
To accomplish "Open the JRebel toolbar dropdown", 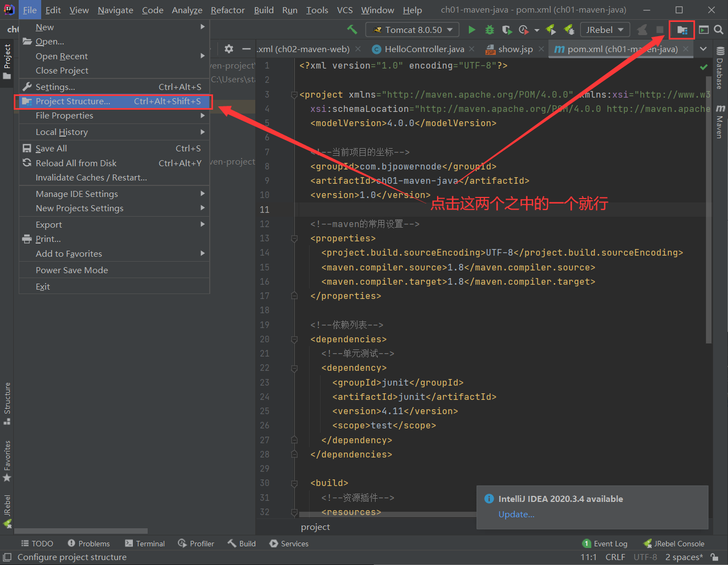I will click(x=604, y=30).
